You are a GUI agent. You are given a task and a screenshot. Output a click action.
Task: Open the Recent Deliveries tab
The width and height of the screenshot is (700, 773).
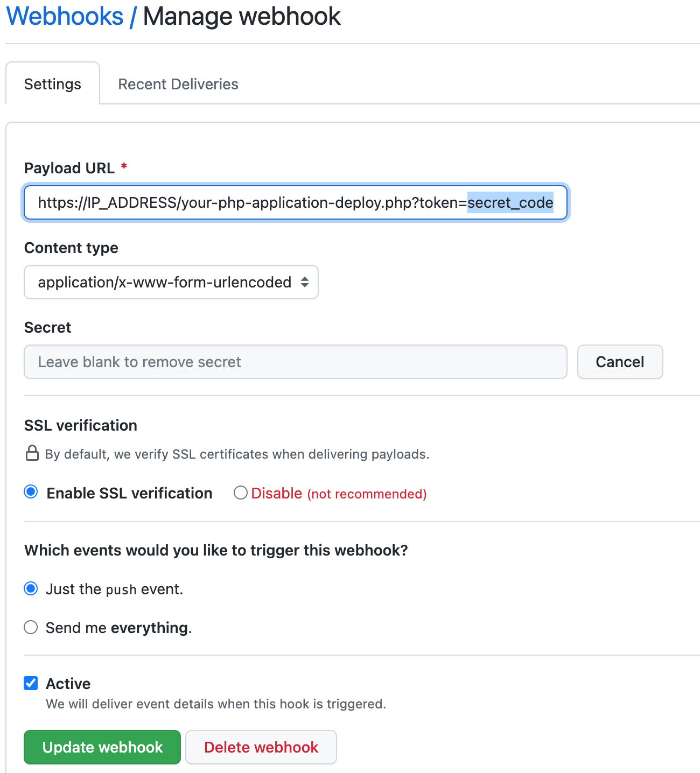click(x=178, y=84)
